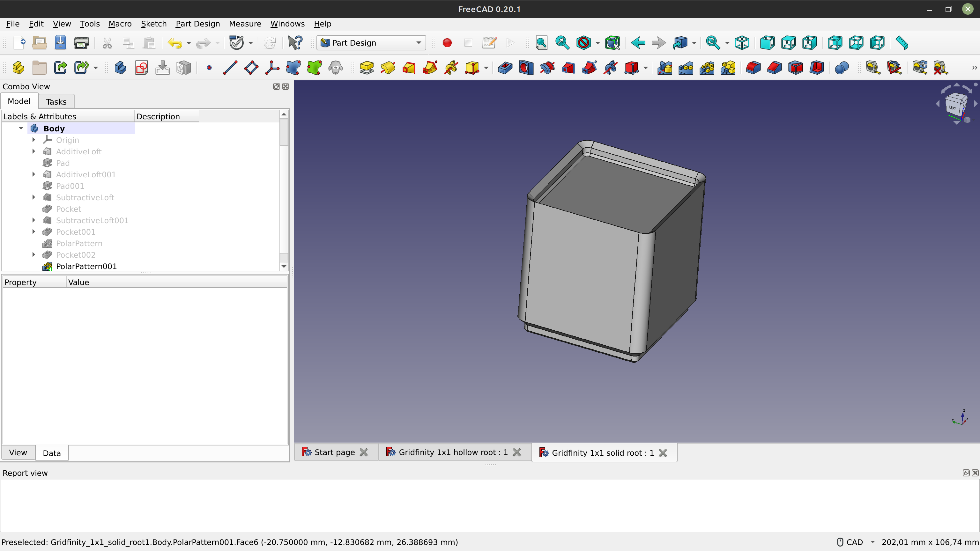Close the Start page tab

364,452
